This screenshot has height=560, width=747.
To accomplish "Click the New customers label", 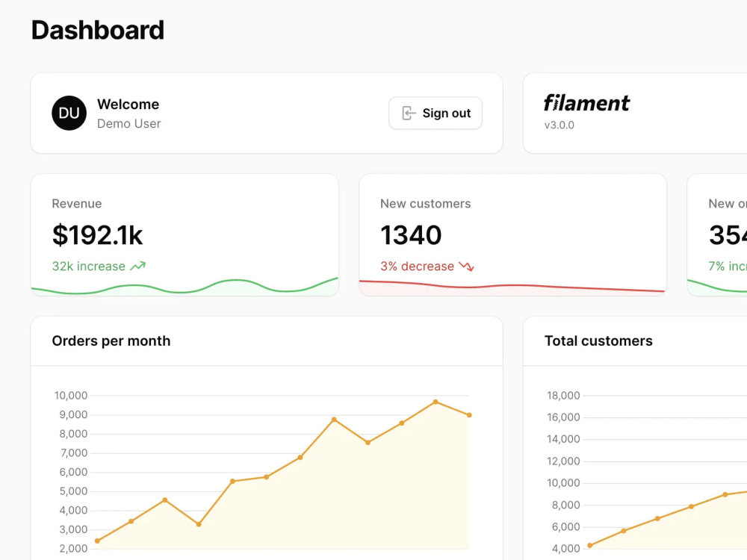I will [x=426, y=204].
